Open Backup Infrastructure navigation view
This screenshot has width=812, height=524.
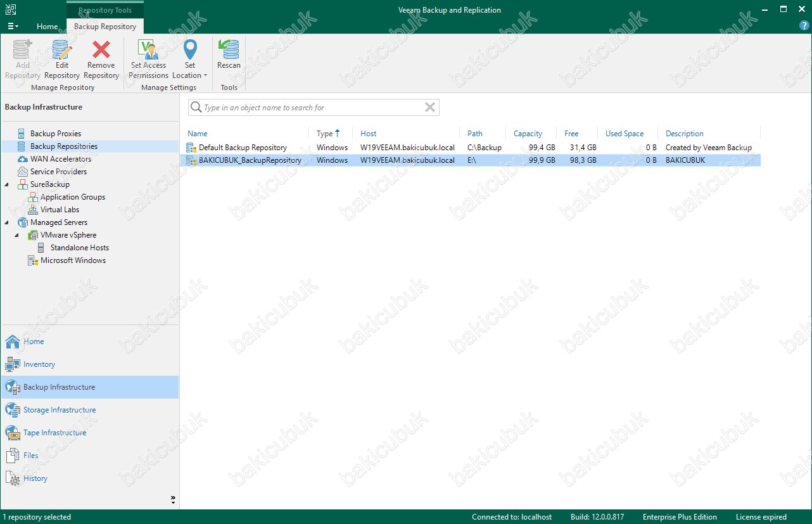click(x=90, y=387)
